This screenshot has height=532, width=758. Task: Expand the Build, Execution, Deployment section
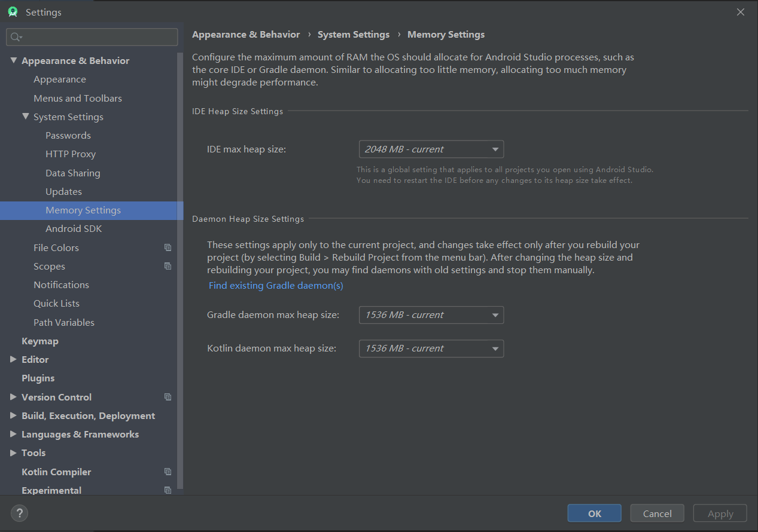pos(14,415)
